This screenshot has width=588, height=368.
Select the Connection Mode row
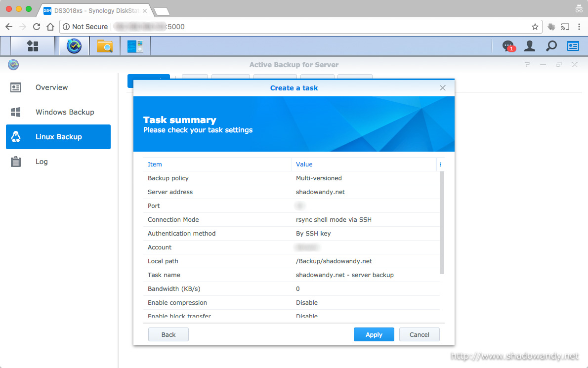(292, 220)
